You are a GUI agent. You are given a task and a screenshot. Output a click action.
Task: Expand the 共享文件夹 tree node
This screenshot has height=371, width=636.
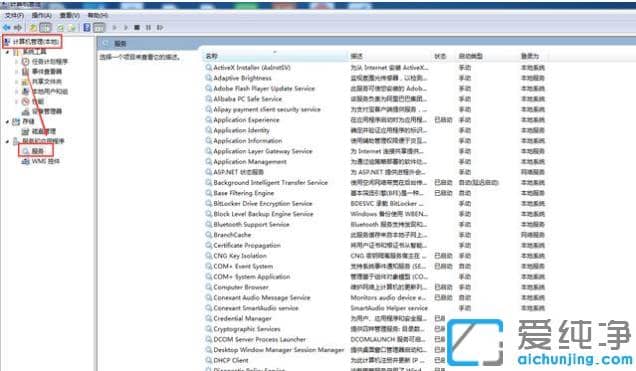click(x=17, y=81)
